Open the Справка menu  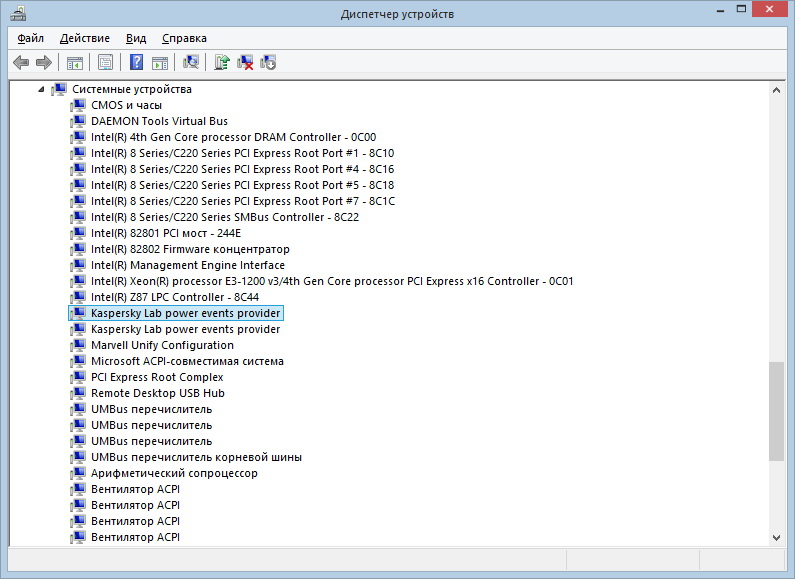[184, 38]
